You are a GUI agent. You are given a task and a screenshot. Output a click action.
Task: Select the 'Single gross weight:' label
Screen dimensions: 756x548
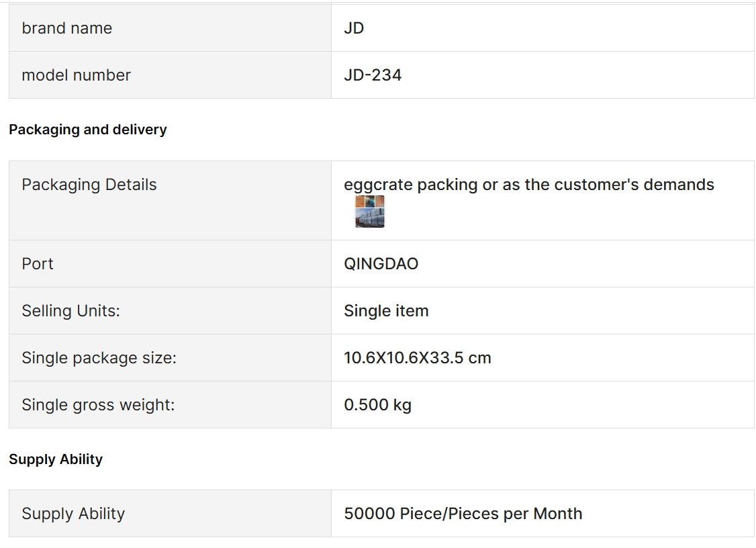click(x=98, y=404)
